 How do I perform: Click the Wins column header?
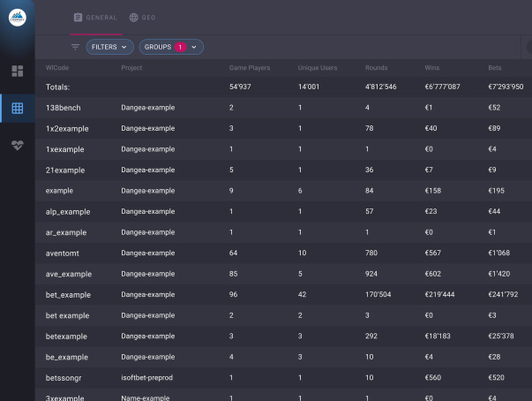[434, 68]
